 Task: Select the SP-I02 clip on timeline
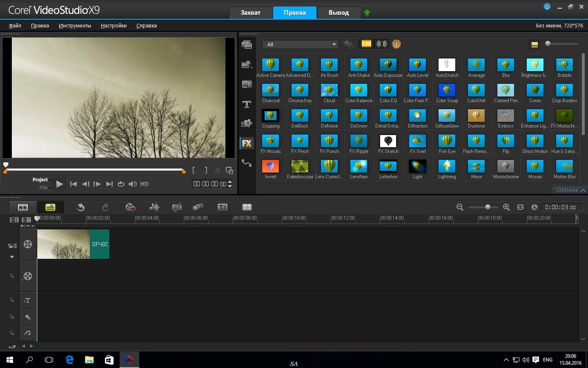pos(73,244)
